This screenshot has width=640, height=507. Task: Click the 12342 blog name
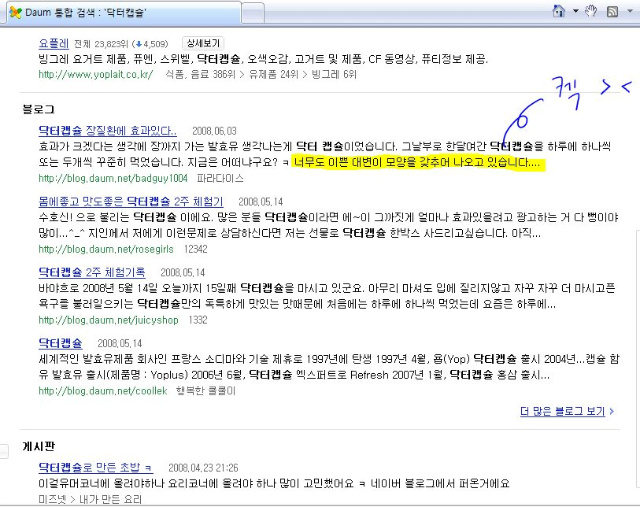[196, 249]
